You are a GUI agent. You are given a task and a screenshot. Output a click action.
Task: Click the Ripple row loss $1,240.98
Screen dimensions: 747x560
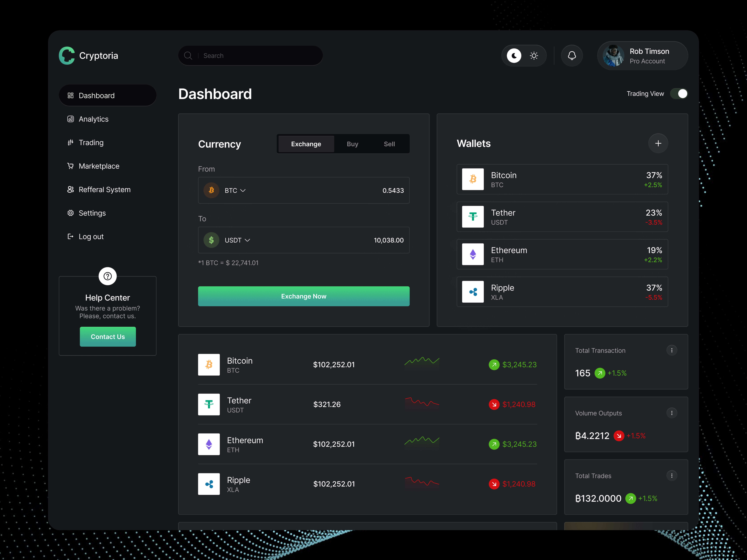tap(519, 484)
